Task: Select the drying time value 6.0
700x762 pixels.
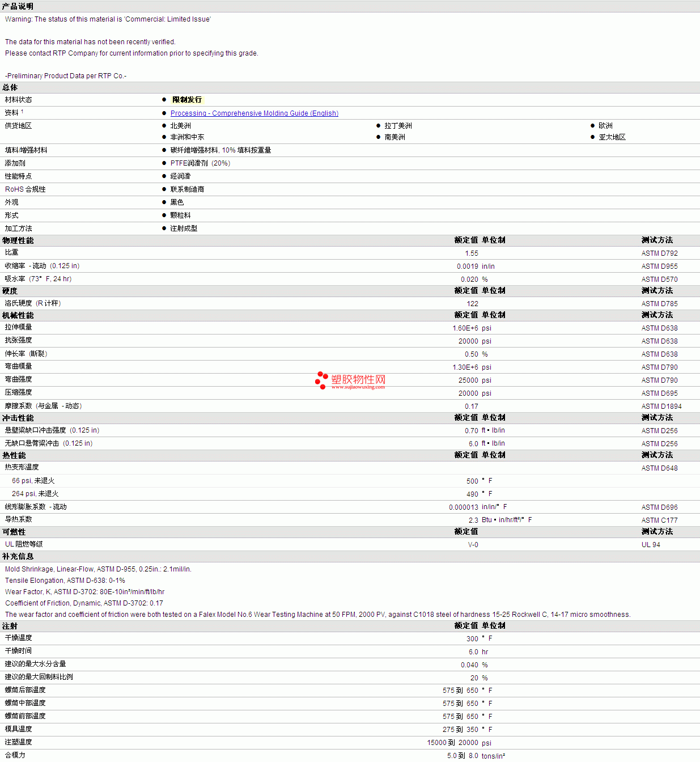Action: point(474,652)
